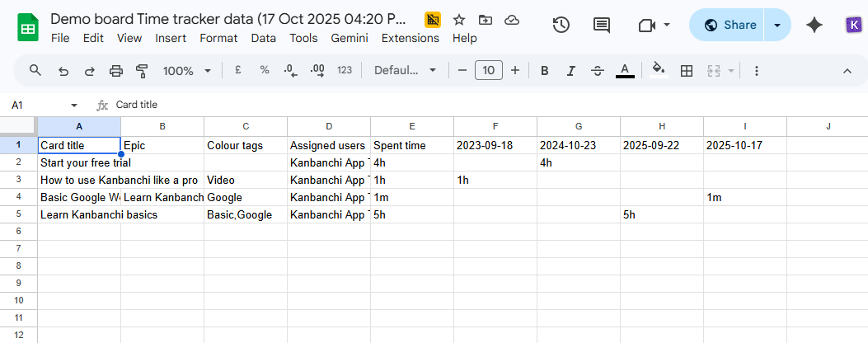Undo the last action

coord(63,70)
